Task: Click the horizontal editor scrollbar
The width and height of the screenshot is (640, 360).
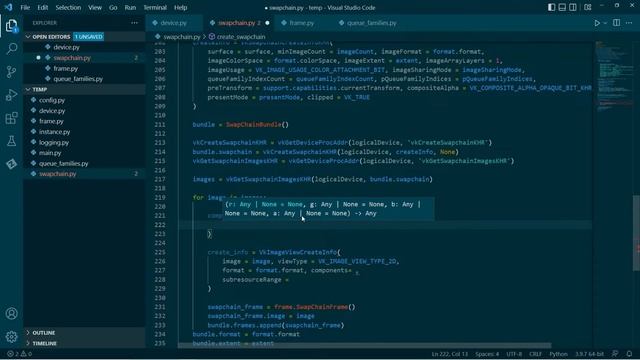Action: (364, 345)
